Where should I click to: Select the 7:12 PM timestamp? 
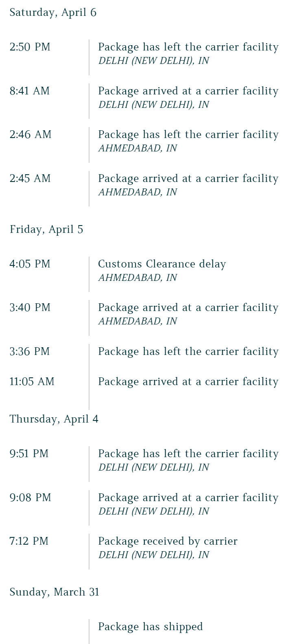29,541
